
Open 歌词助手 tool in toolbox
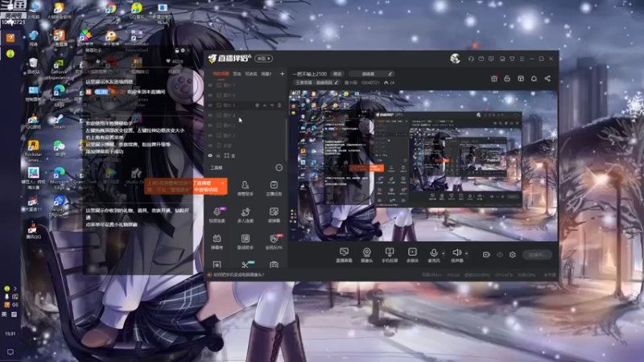point(246,242)
